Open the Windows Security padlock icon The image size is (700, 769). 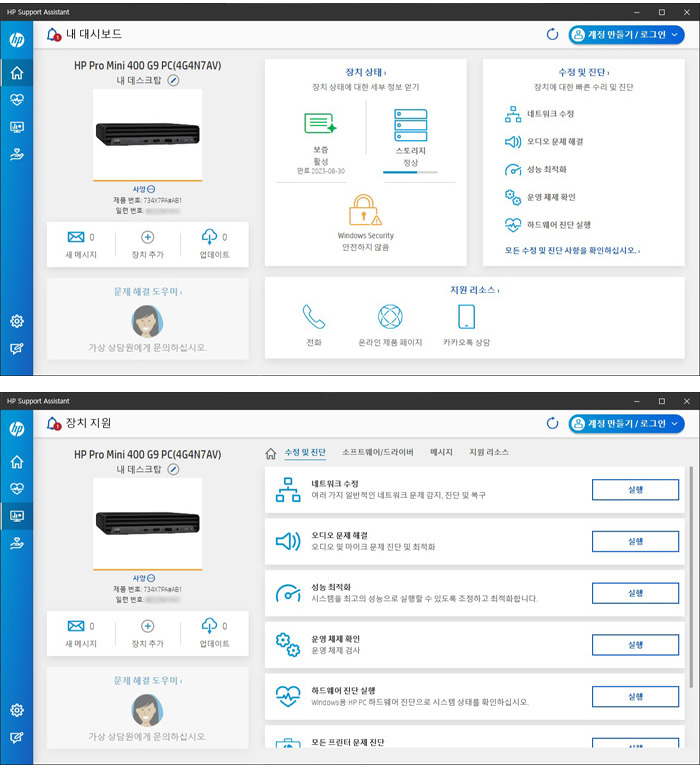[365, 210]
